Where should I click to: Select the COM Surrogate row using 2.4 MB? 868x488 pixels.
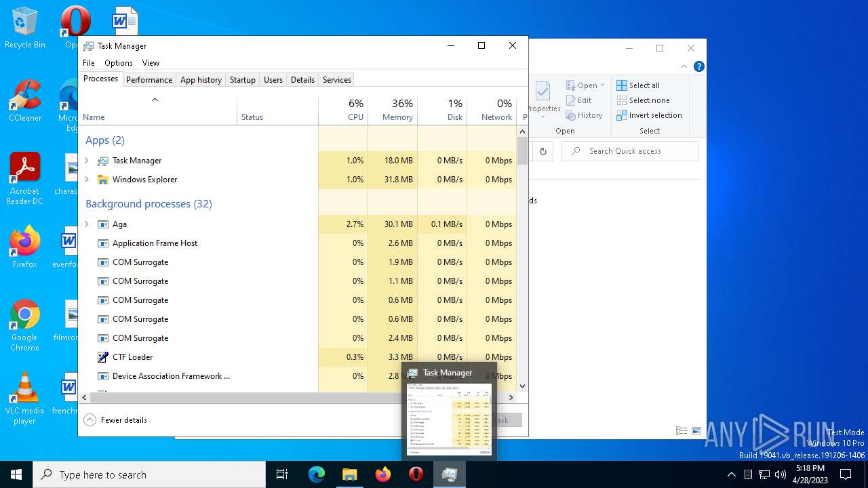[x=297, y=338]
